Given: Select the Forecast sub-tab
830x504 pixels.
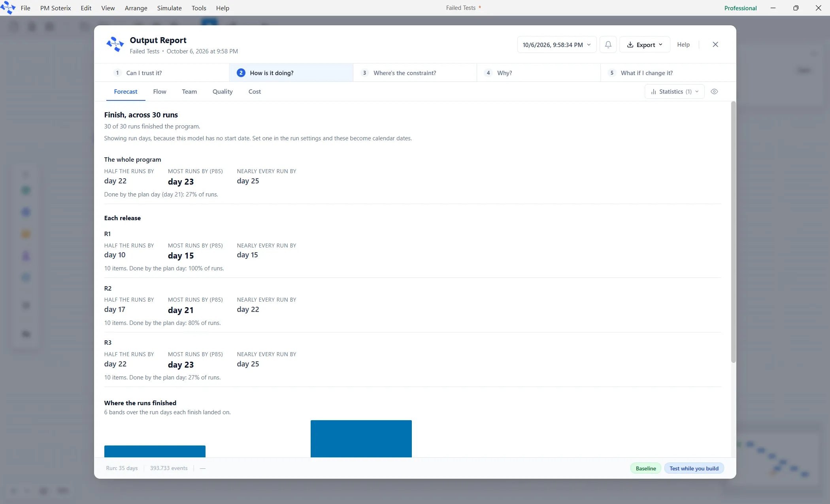Looking at the screenshot, I should [126, 92].
